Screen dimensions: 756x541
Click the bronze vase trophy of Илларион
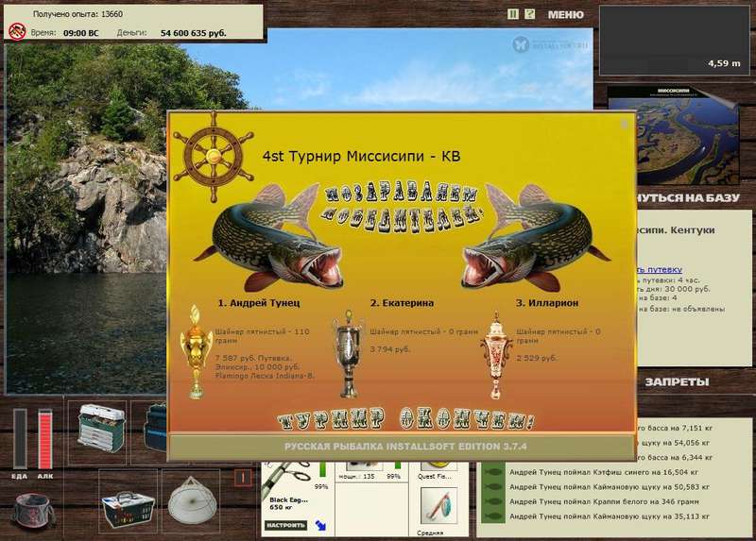tap(497, 356)
